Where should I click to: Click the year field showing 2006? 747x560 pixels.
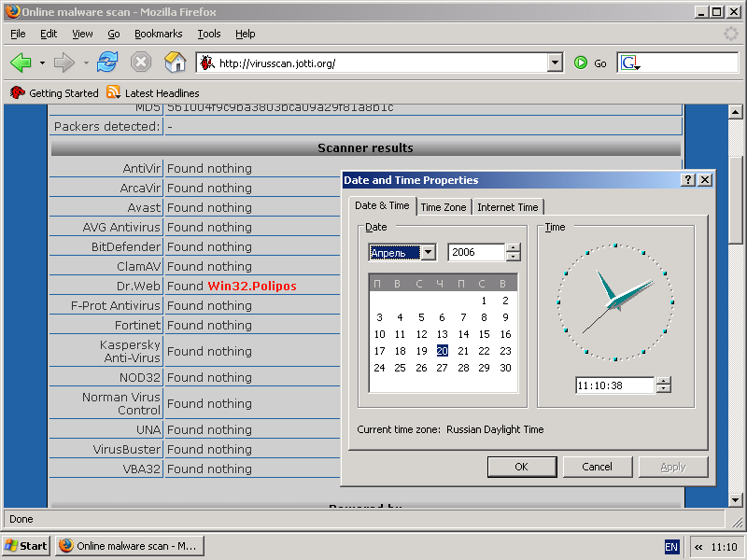click(x=476, y=252)
